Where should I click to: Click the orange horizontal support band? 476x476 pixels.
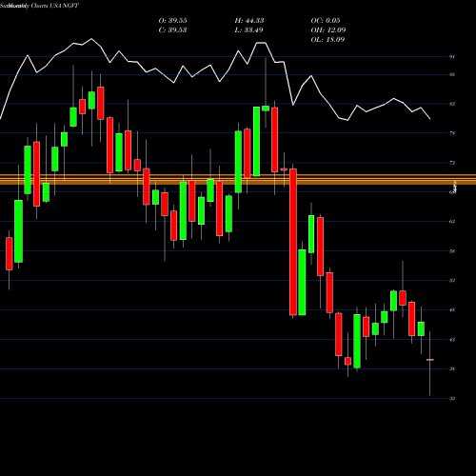(238, 179)
